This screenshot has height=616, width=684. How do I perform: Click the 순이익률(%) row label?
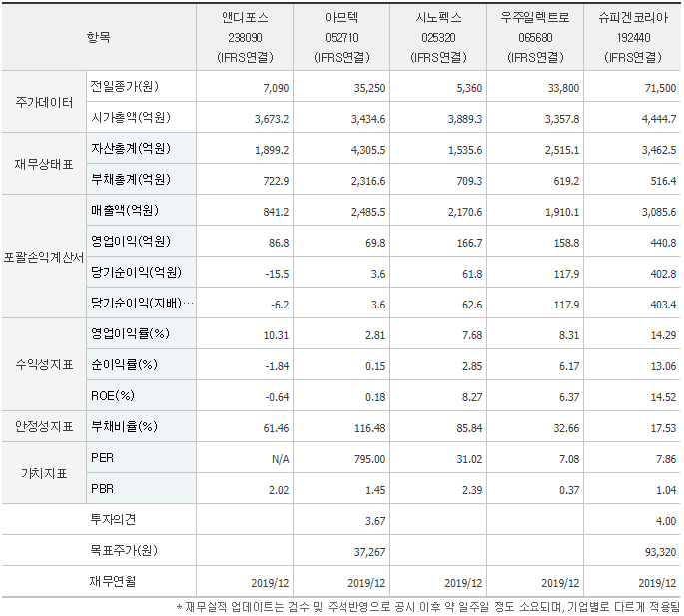coord(125,365)
